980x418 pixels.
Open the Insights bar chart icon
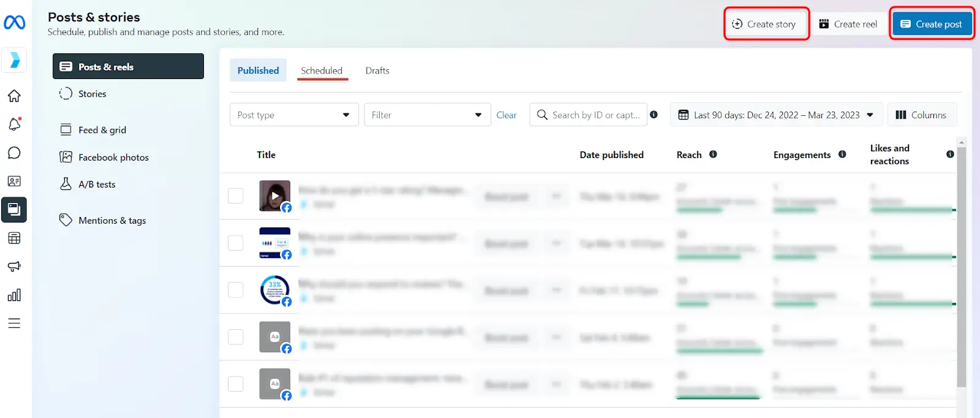tap(14, 295)
